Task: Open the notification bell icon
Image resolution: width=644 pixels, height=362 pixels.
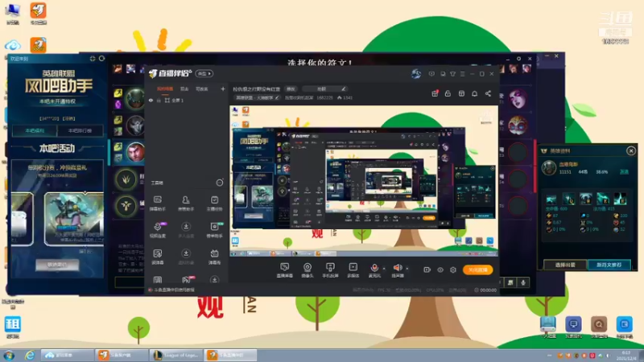Action: pos(474,93)
